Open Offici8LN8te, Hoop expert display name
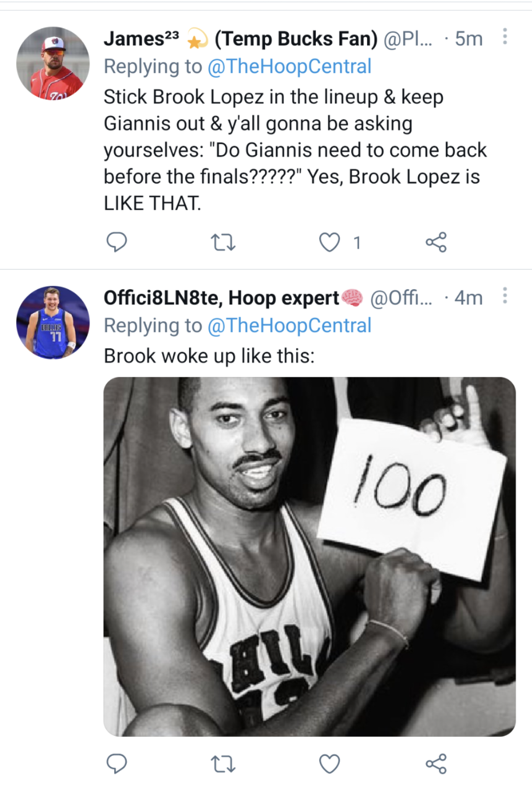The height and width of the screenshot is (786, 532). coord(221,298)
